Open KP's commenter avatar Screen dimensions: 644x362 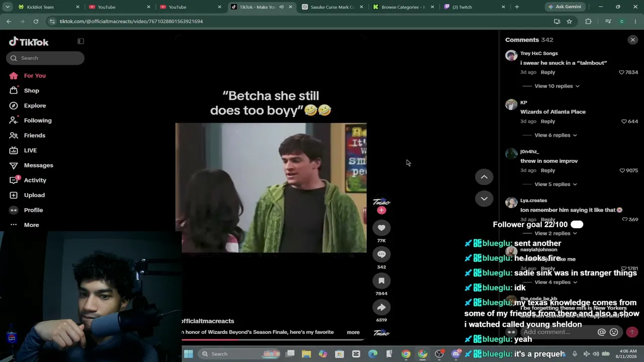tap(511, 105)
